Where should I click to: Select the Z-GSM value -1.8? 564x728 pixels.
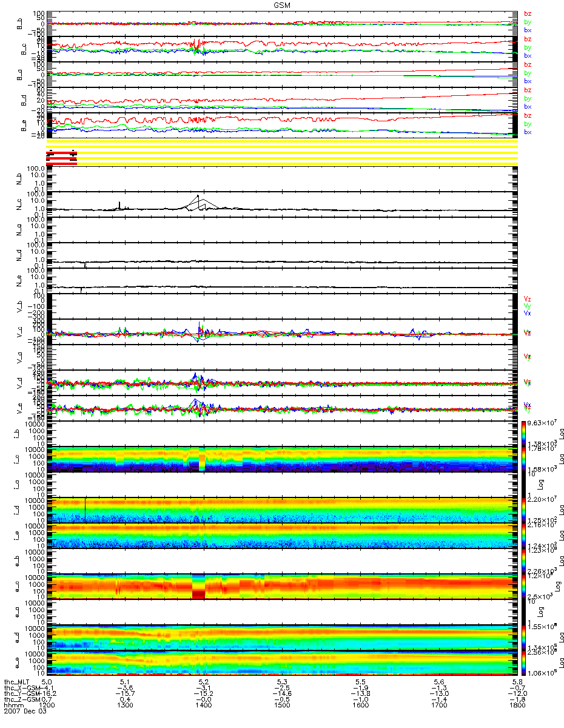click(x=517, y=700)
